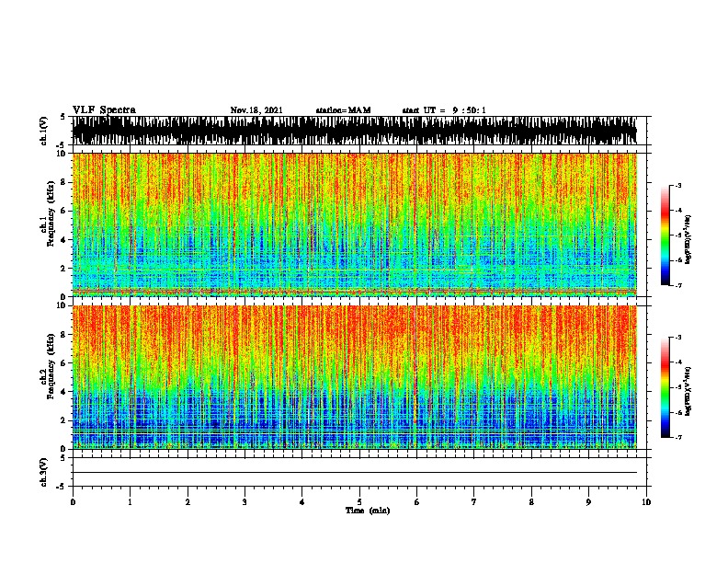Click time axis tick label "1"
This screenshot has width=728, height=563.
(x=130, y=502)
